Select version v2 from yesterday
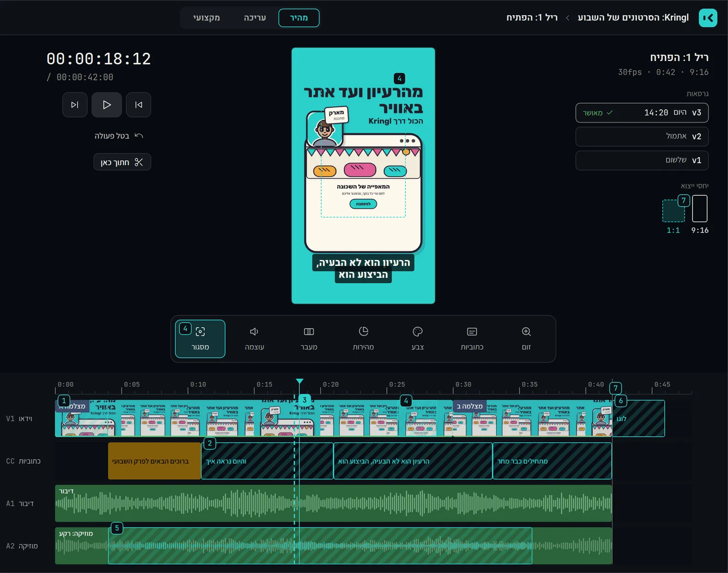728x573 pixels. [x=642, y=136]
